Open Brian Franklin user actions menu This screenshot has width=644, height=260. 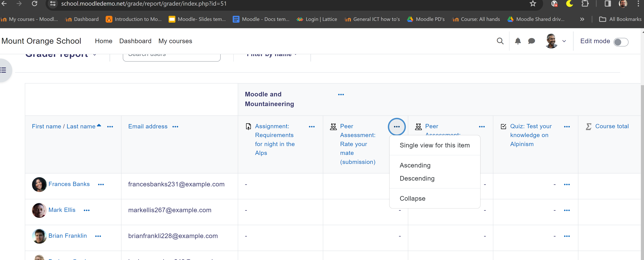(98, 236)
